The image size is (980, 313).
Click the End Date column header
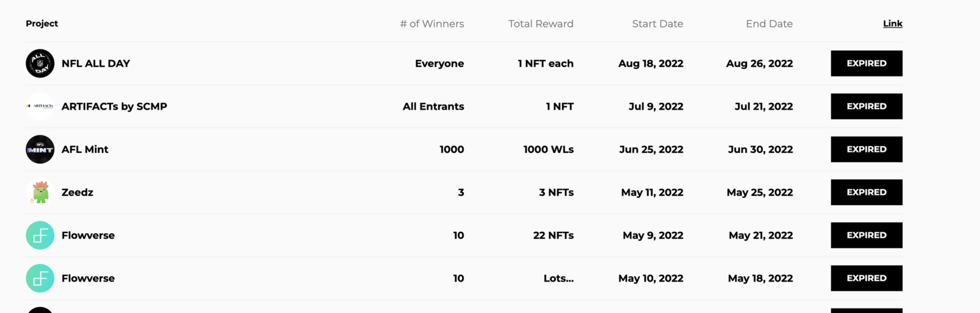coord(769,24)
